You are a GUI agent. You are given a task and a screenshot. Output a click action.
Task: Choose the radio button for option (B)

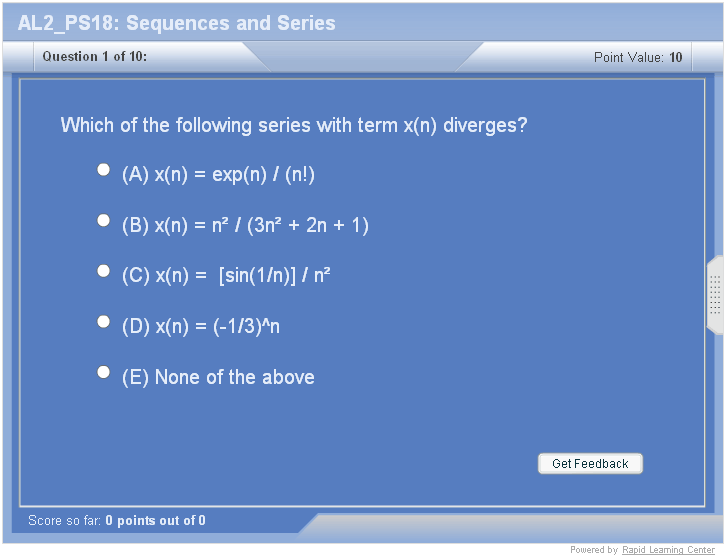pos(103,221)
